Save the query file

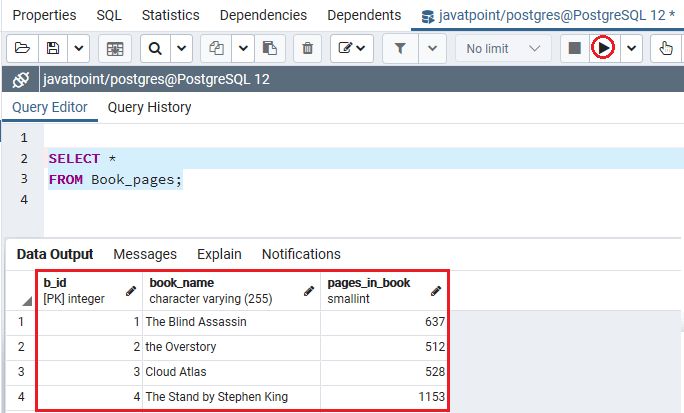point(53,48)
